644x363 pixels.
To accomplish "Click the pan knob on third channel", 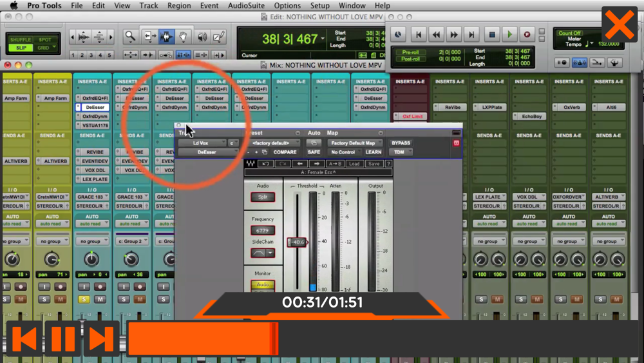I will click(91, 259).
